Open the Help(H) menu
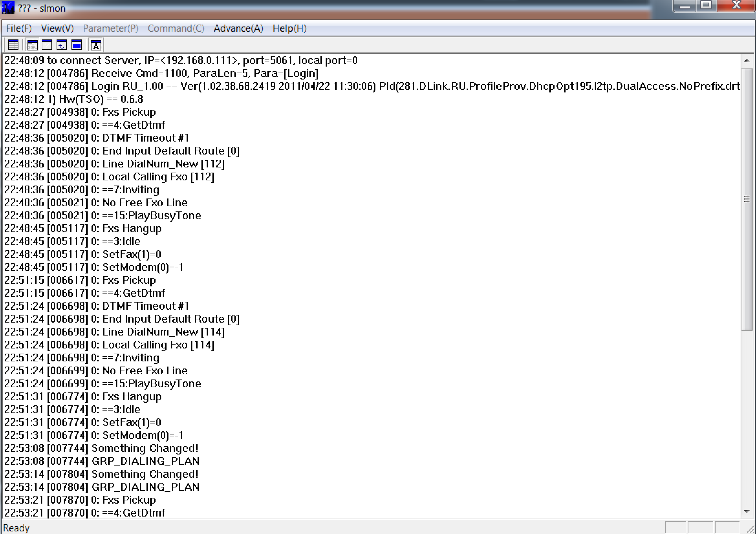This screenshot has height=534, width=756. tap(289, 28)
